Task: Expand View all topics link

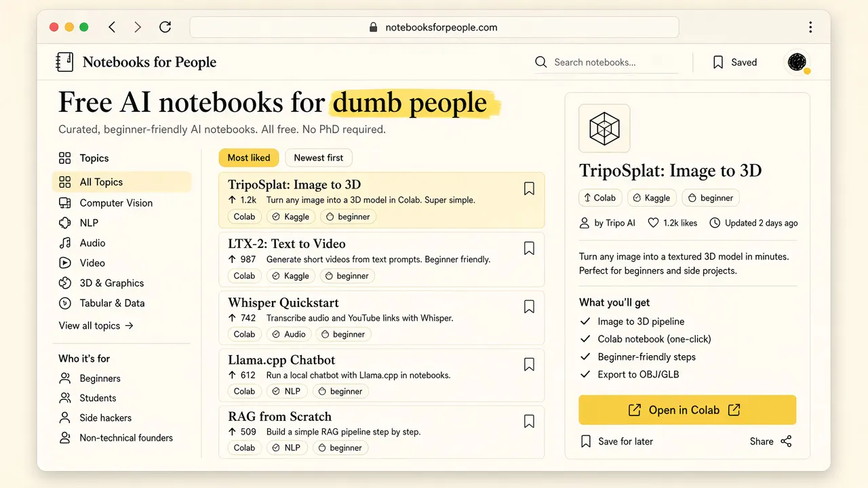Action: 96,325
